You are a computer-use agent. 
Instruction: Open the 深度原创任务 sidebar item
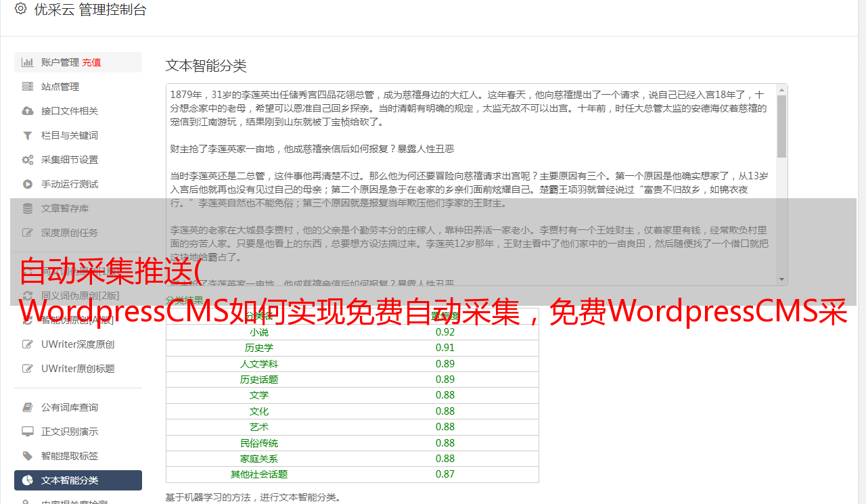[78, 233]
